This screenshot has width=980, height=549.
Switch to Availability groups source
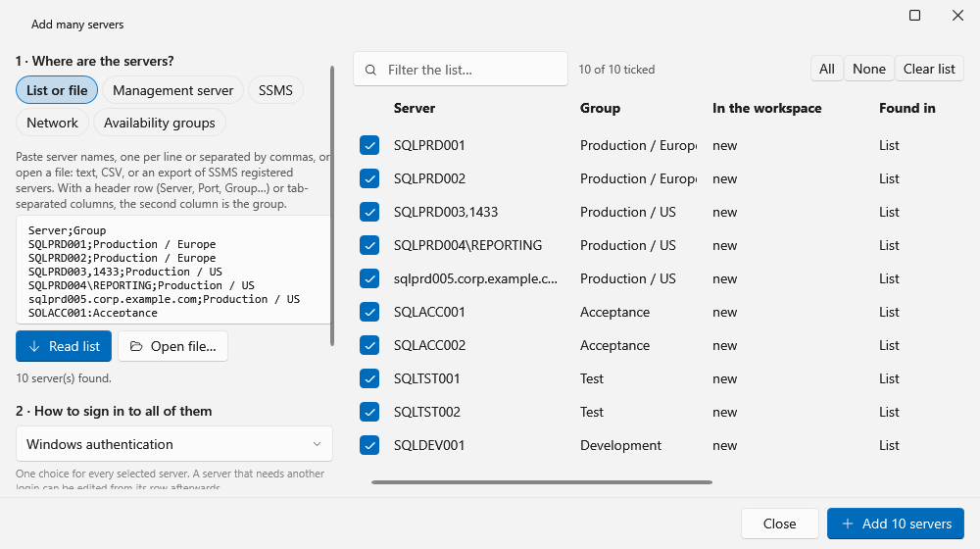(x=160, y=123)
